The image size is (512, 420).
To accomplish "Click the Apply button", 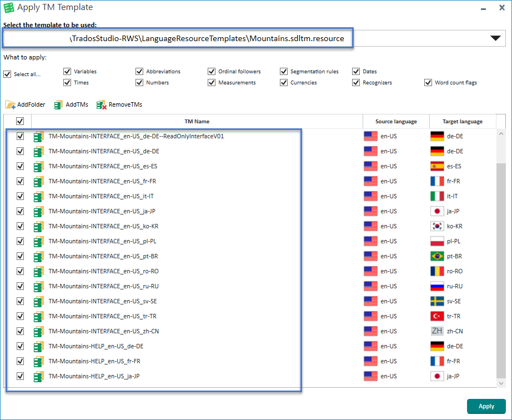I will [x=486, y=406].
